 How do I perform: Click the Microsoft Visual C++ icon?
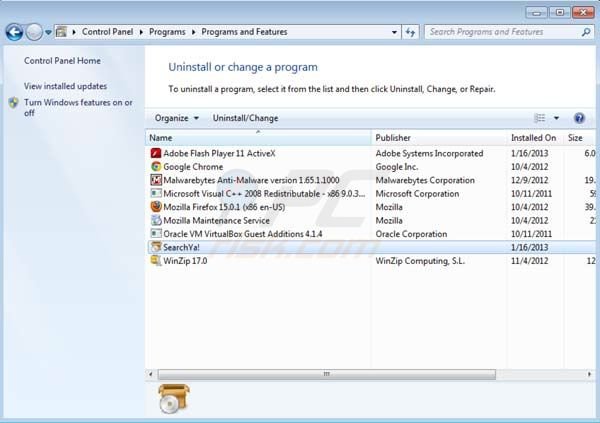[156, 194]
